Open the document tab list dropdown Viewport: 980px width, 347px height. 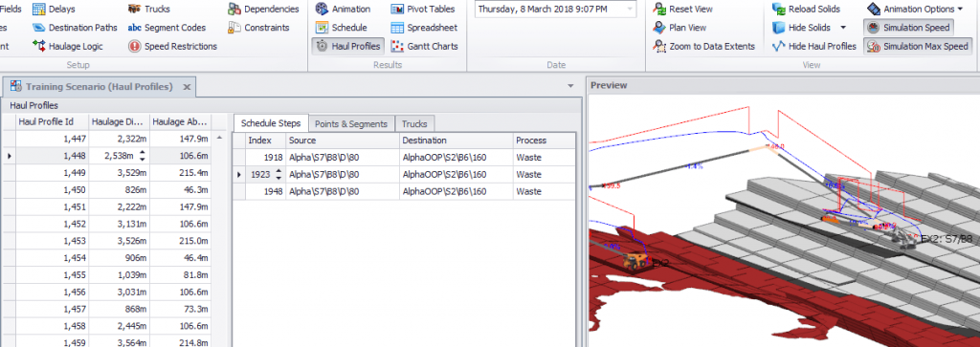(x=570, y=85)
